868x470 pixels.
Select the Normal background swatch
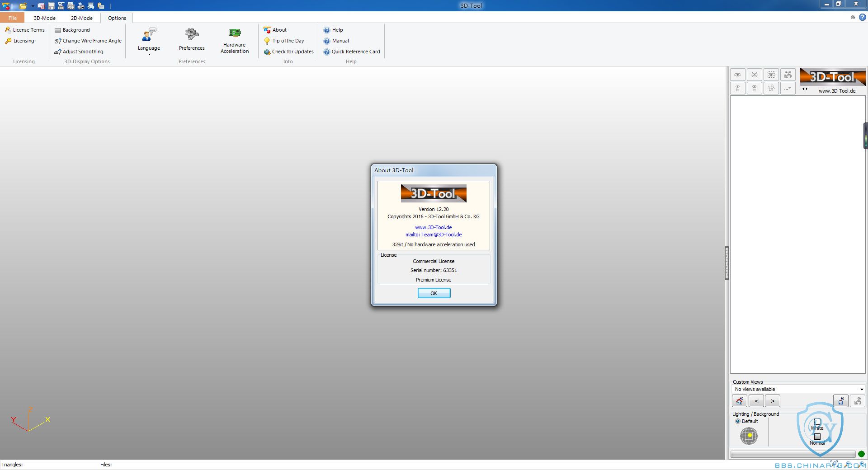817,437
